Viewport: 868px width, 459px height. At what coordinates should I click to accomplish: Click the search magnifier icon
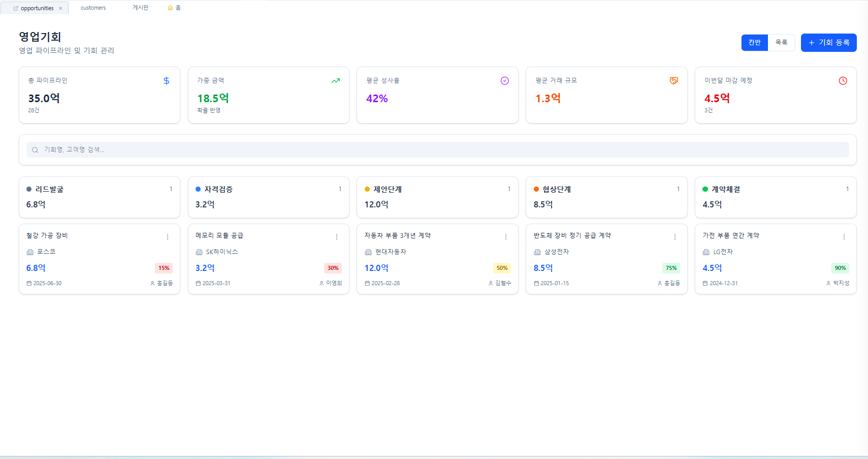coord(35,150)
